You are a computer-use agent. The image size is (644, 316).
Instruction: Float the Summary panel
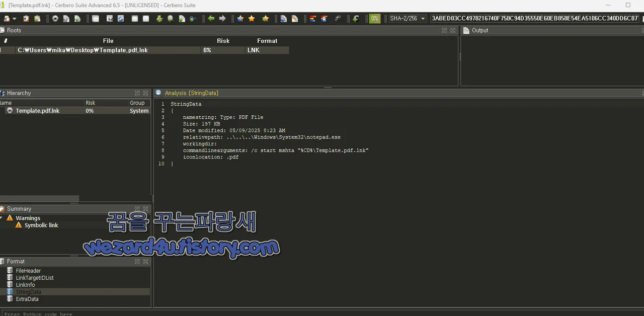(x=137, y=209)
